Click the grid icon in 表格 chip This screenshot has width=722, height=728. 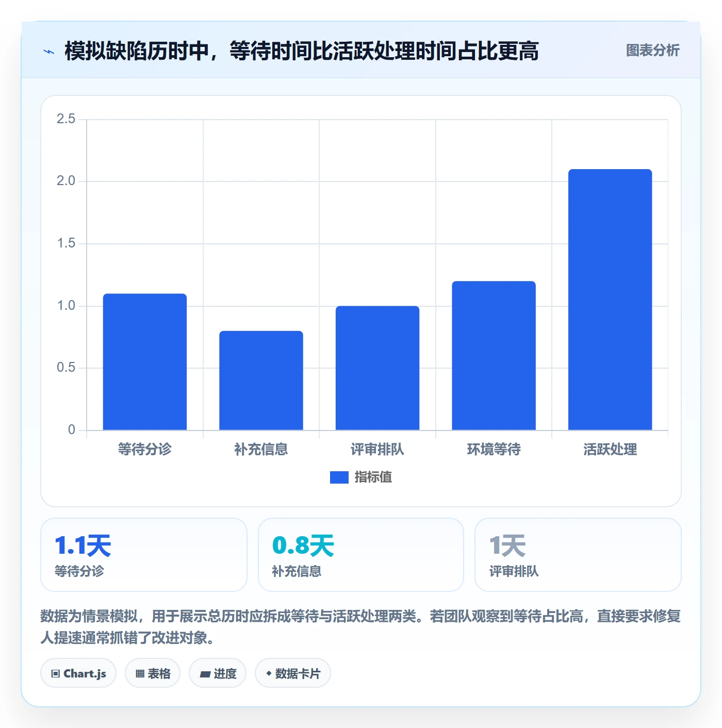pyautogui.click(x=140, y=674)
